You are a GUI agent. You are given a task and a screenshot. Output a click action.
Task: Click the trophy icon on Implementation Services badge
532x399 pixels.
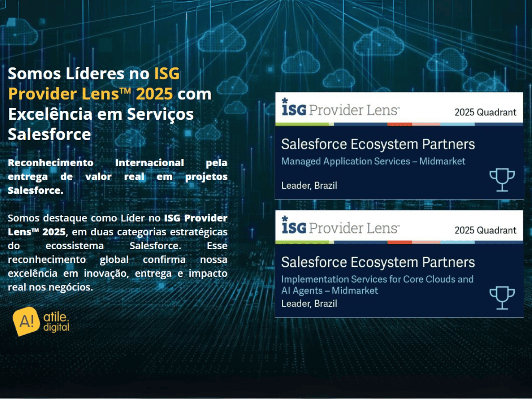click(502, 298)
